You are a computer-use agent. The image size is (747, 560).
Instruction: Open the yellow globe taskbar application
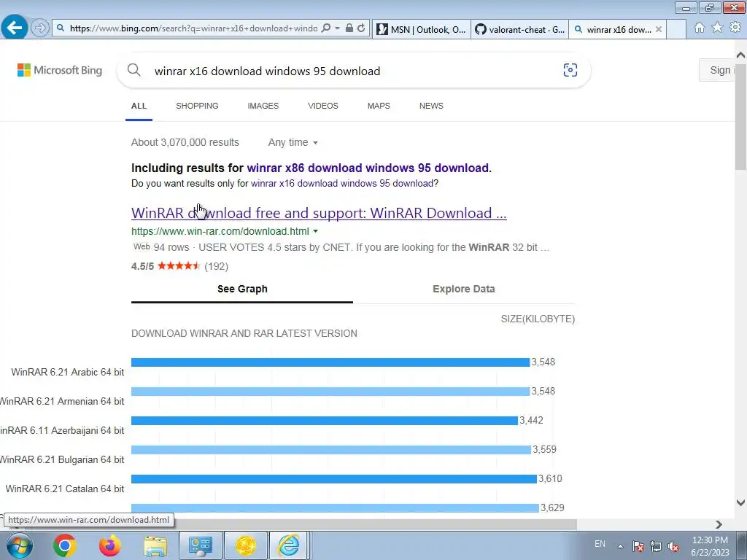(x=245, y=545)
